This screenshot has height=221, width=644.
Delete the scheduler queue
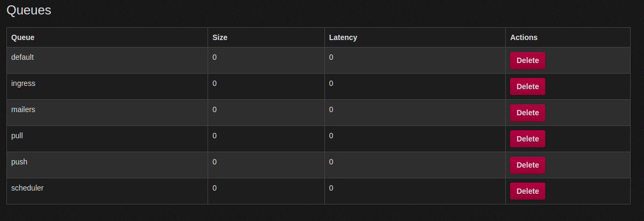click(527, 191)
